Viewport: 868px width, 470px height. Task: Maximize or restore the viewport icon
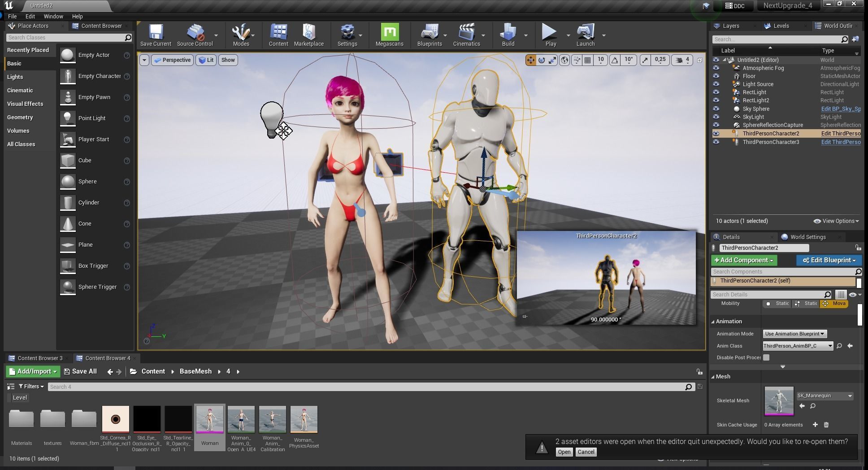pos(699,60)
